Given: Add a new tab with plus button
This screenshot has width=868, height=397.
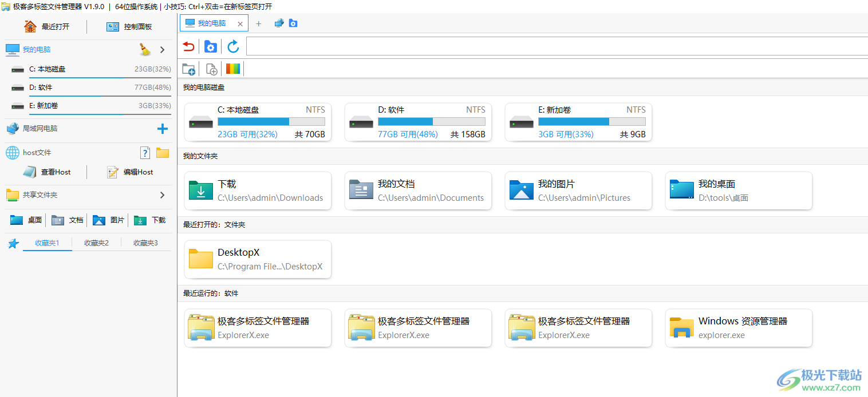Looking at the screenshot, I should 258,23.
